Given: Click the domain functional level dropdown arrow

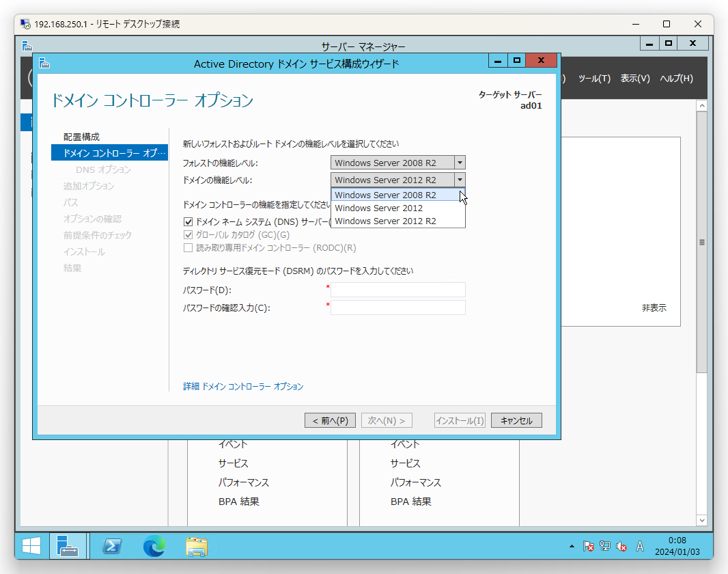Looking at the screenshot, I should [460, 180].
